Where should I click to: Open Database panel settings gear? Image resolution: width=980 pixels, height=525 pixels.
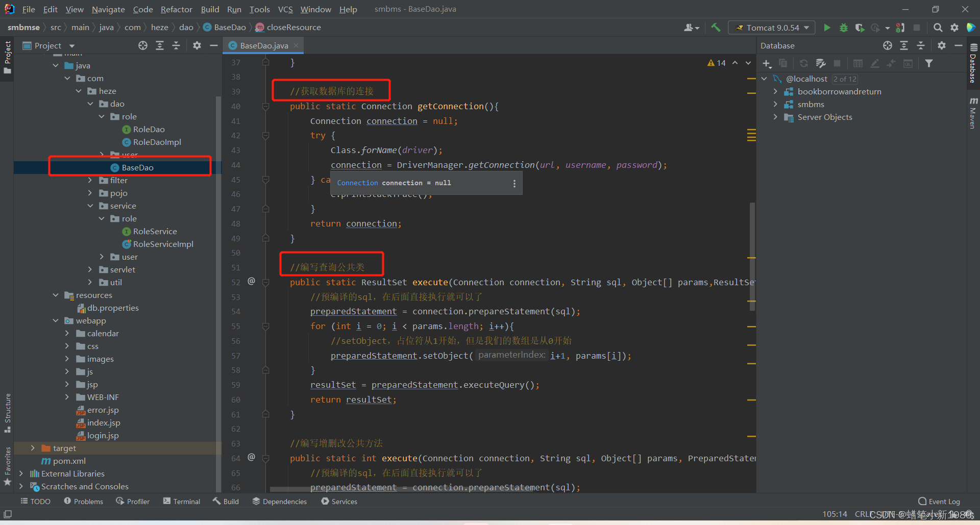click(x=942, y=45)
